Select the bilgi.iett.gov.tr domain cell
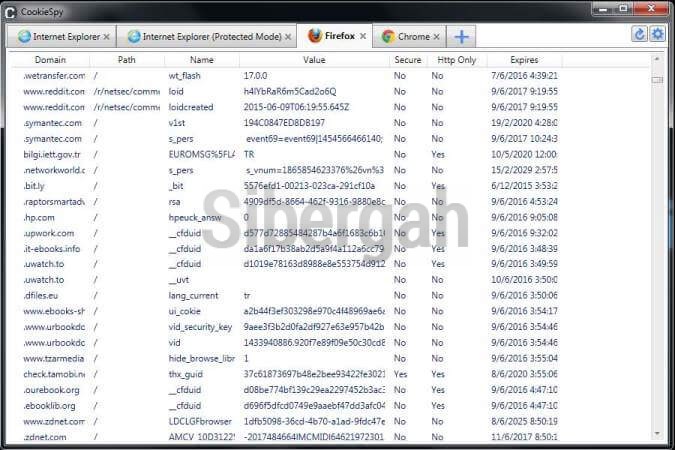 (52, 154)
